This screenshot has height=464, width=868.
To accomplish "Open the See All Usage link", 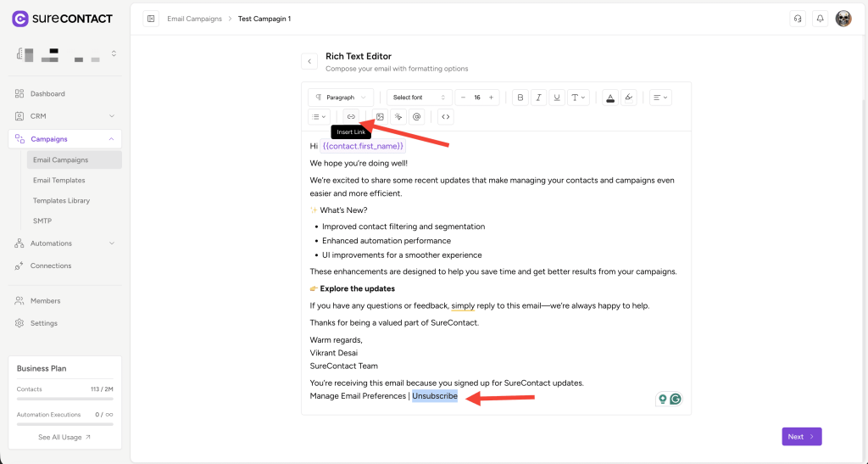I will [x=64, y=437].
